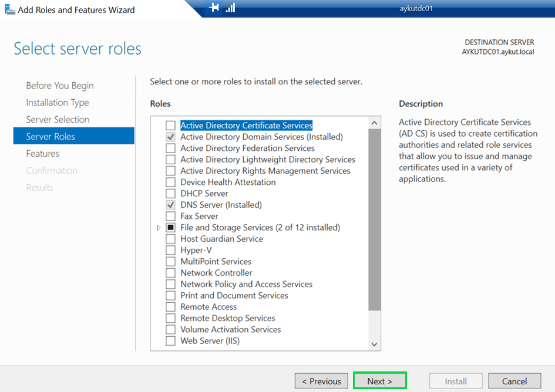The width and height of the screenshot is (555, 392).
Task: Select the Web Server (IIS) checkbox
Action: (170, 341)
